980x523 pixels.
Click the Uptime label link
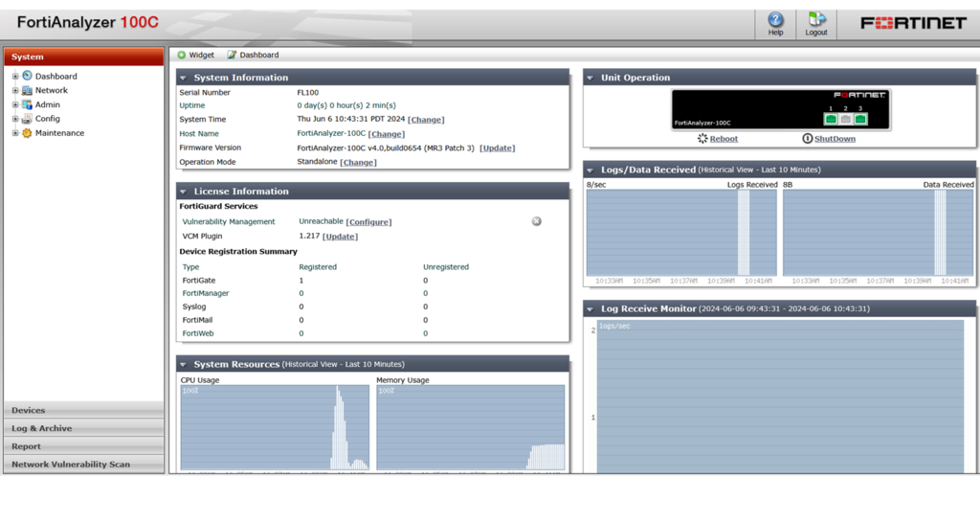pos(191,105)
